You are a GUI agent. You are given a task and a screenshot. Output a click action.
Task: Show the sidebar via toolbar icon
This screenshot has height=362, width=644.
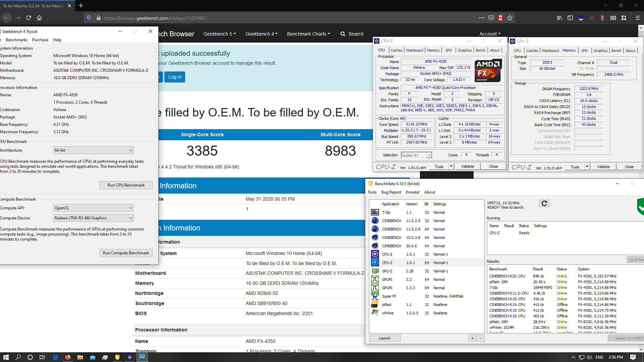click(x=570, y=18)
